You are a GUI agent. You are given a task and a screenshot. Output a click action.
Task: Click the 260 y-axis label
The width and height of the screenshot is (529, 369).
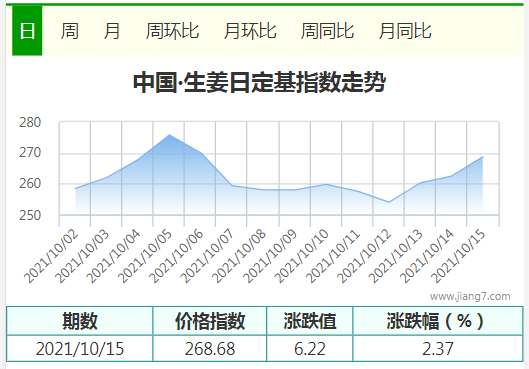click(x=30, y=184)
